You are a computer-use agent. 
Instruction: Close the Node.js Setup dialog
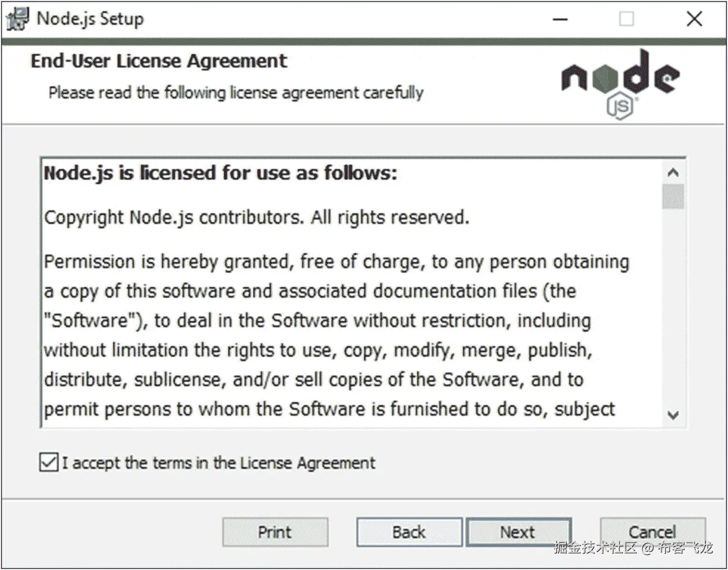click(694, 19)
